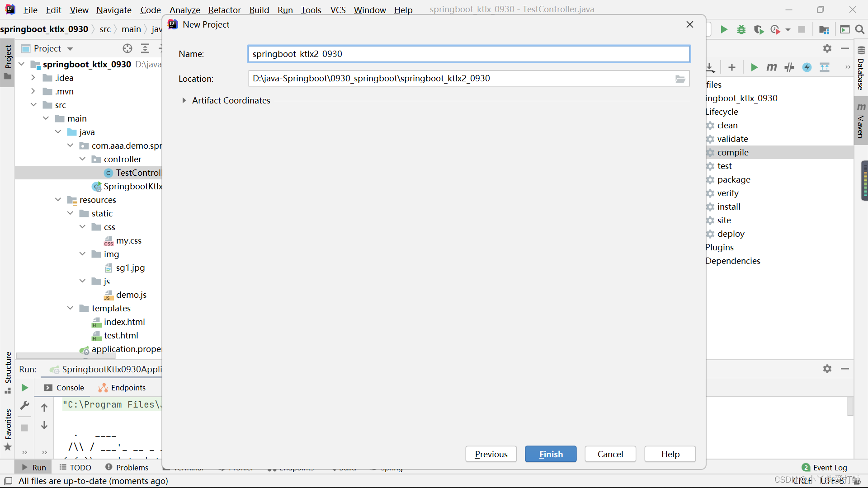Click Maven panel settings gear icon
868x488 pixels.
(827, 48)
